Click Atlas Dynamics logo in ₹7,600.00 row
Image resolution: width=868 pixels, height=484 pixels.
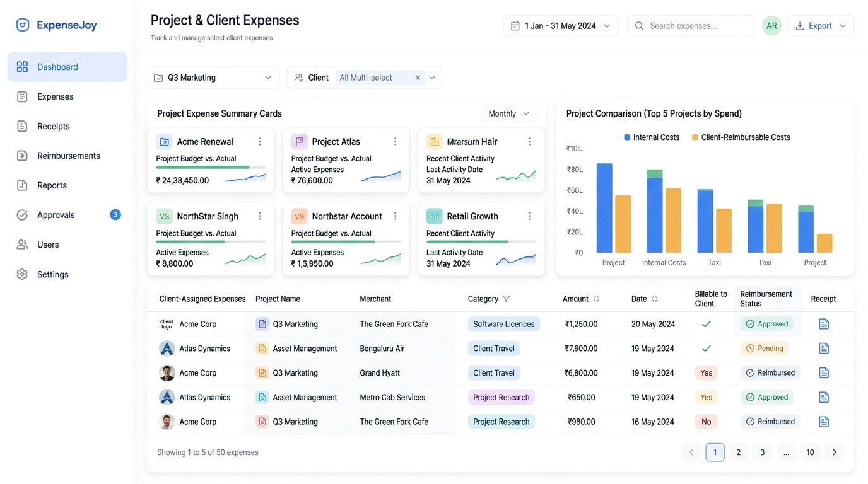coord(167,349)
